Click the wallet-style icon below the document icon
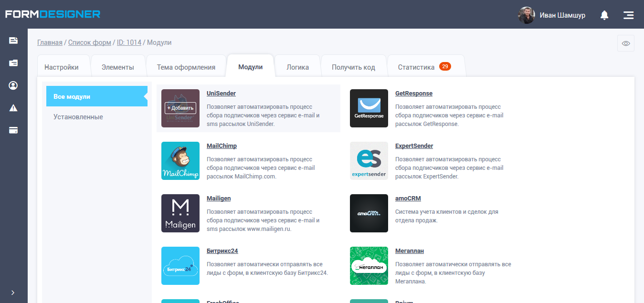This screenshot has height=303, width=644. (x=13, y=63)
